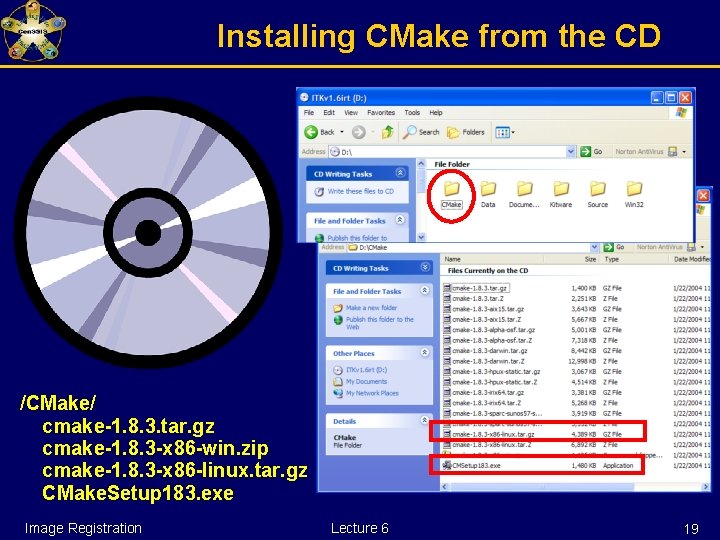Image resolution: width=720 pixels, height=540 pixels.
Task: Click the CMSetup183.exe application icon
Action: click(x=447, y=466)
